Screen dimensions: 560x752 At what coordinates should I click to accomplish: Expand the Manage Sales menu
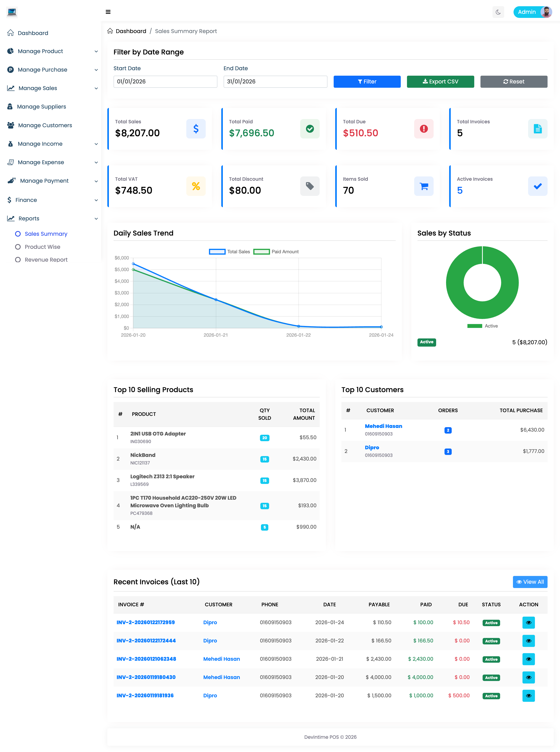(x=37, y=88)
